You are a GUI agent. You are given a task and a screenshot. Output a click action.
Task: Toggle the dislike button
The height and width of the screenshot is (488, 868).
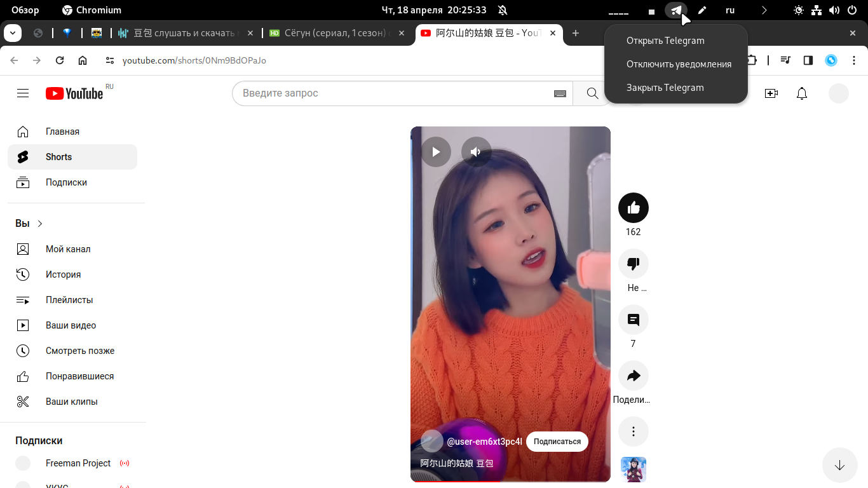point(634,264)
